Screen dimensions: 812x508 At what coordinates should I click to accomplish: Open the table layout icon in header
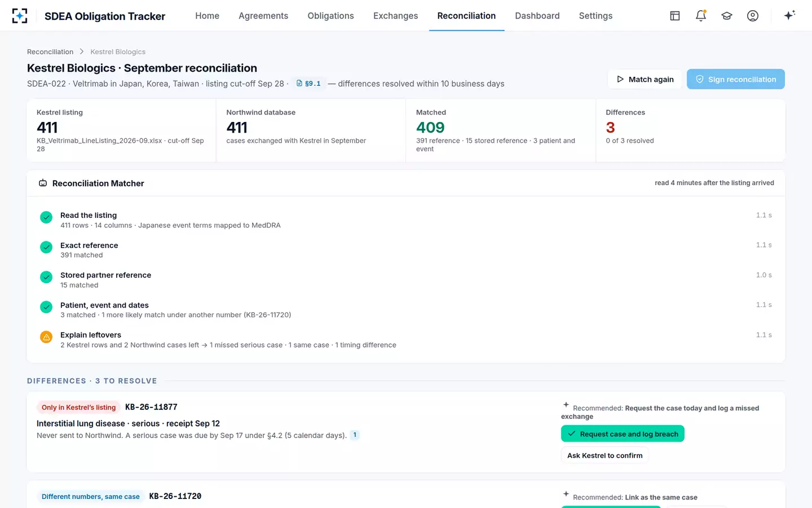click(x=675, y=16)
